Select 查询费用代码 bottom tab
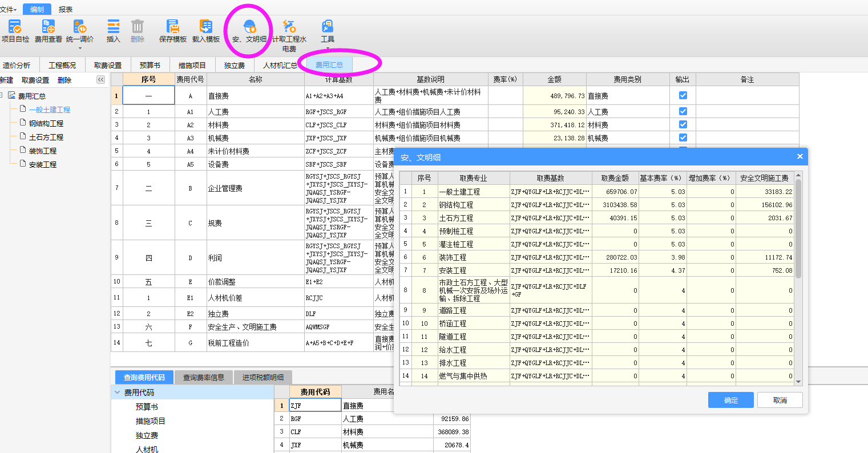 coord(144,377)
